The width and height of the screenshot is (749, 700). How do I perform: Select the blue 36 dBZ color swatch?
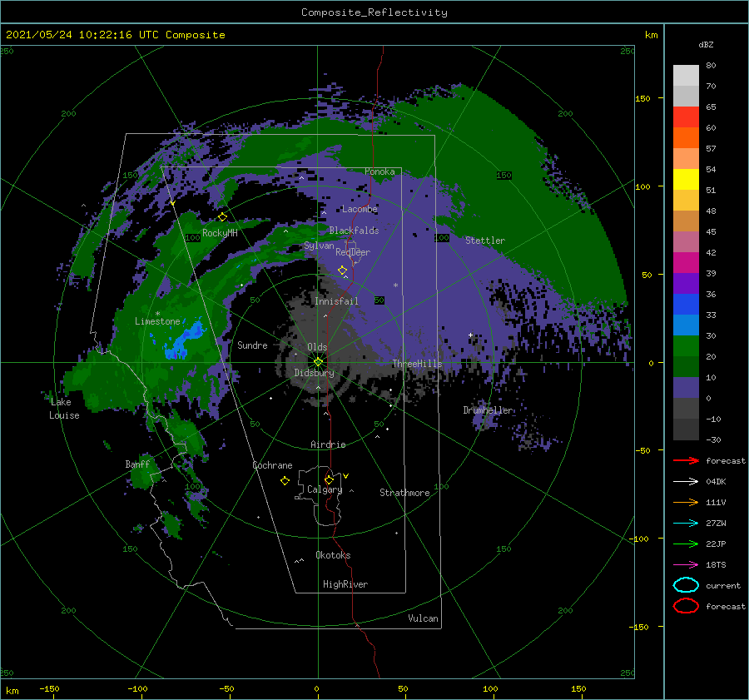coord(686,305)
